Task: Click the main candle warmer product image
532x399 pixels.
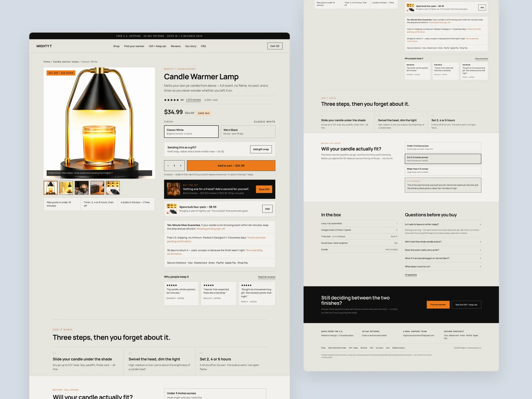Action: click(x=99, y=123)
